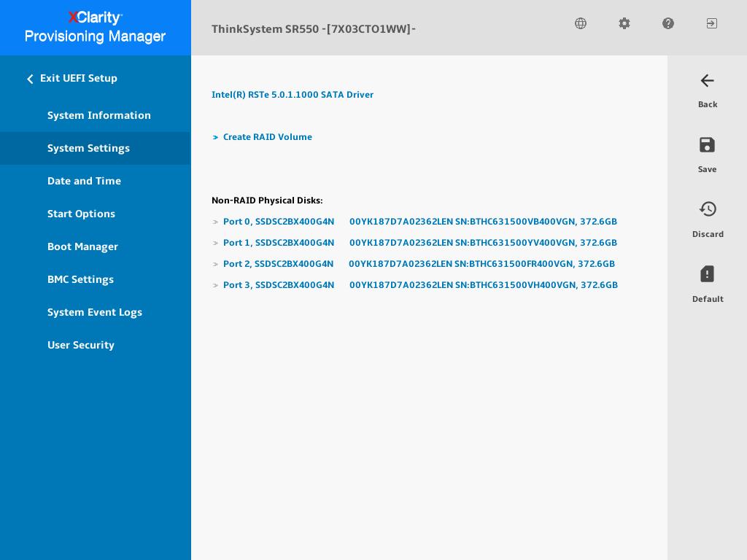Expand Port 3 SSDSC2BX400G4N disk details
Image resolution: width=747 pixels, height=560 pixels.
pos(279,284)
